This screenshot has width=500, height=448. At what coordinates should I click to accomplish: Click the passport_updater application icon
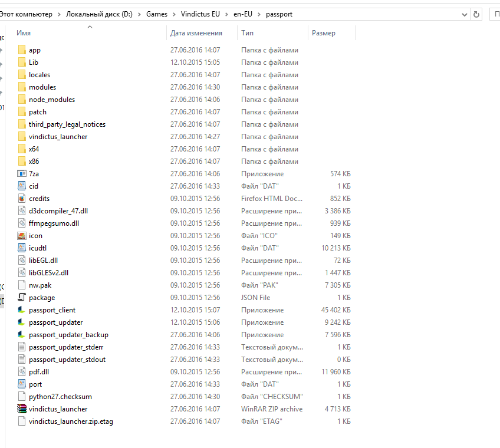[22, 322]
